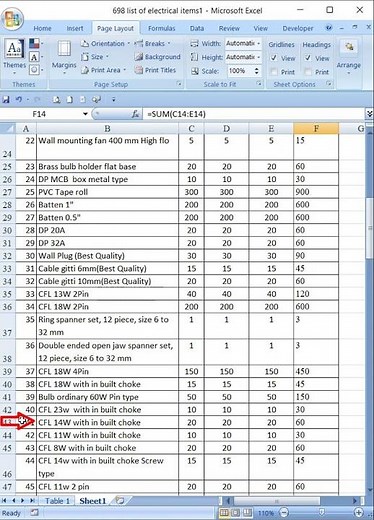Undo the last action
The height and width of the screenshot is (520, 374).
tap(19, 99)
